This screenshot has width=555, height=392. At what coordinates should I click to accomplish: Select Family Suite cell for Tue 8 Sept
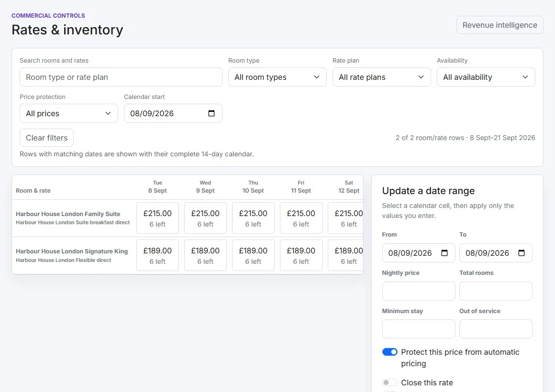click(157, 218)
